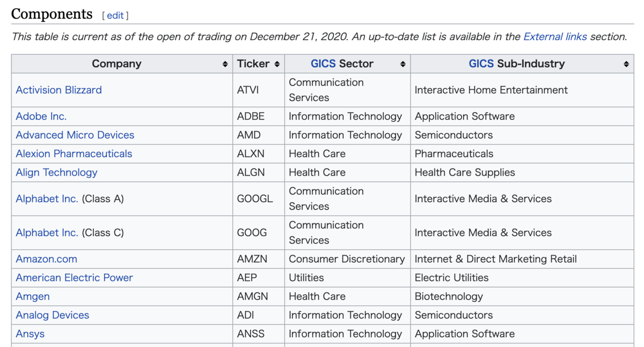Viewport: 644px width, 347px height.
Task: Open the Amgen company link
Action: [x=33, y=297]
